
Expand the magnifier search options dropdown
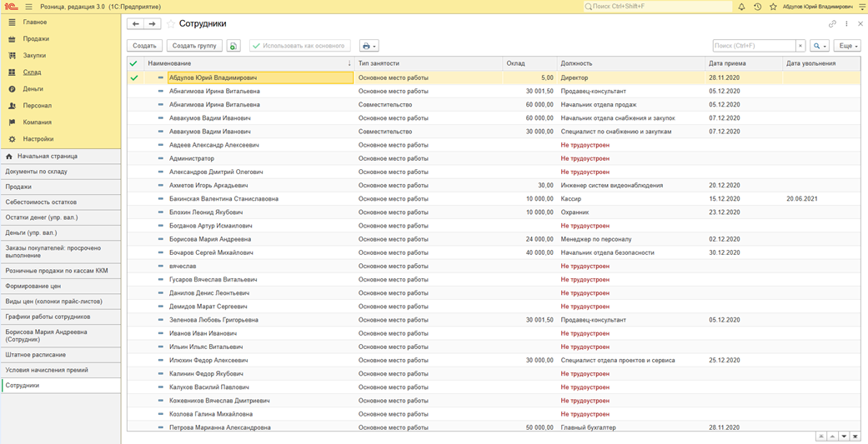click(820, 46)
